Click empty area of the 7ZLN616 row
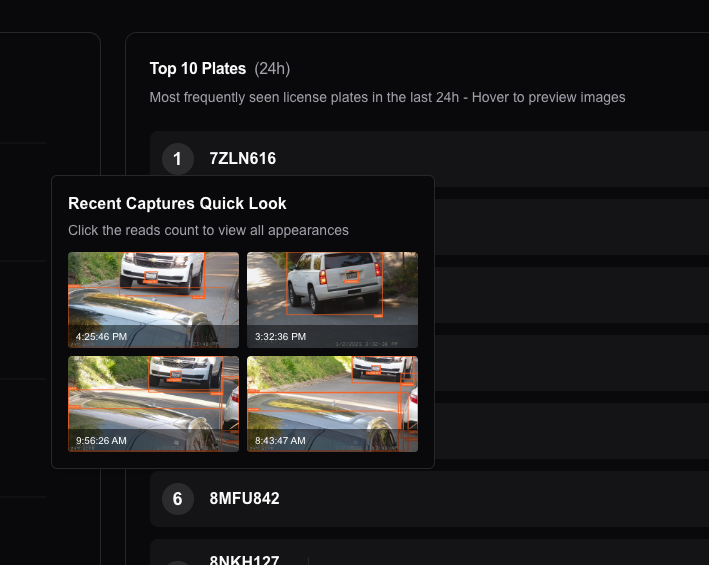Image resolution: width=709 pixels, height=565 pixels. (x=500, y=158)
